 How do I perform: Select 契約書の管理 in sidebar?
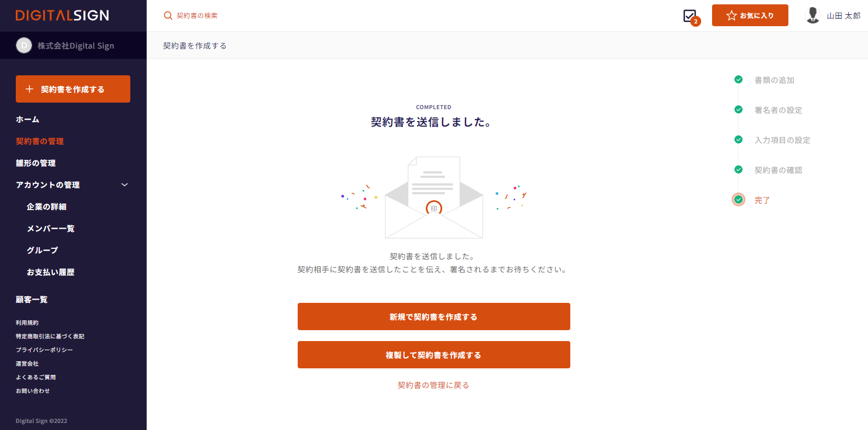pyautogui.click(x=40, y=141)
